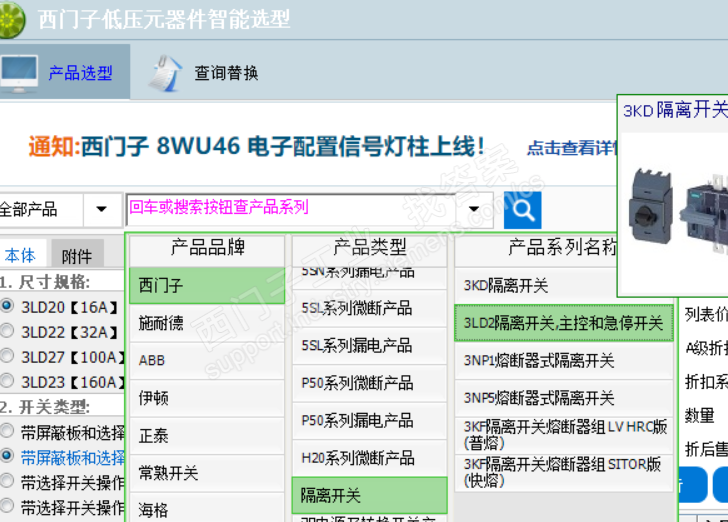Click the document arrow icon for 查询替换
Screen dimensions: 728x522
pyautogui.click(x=166, y=73)
